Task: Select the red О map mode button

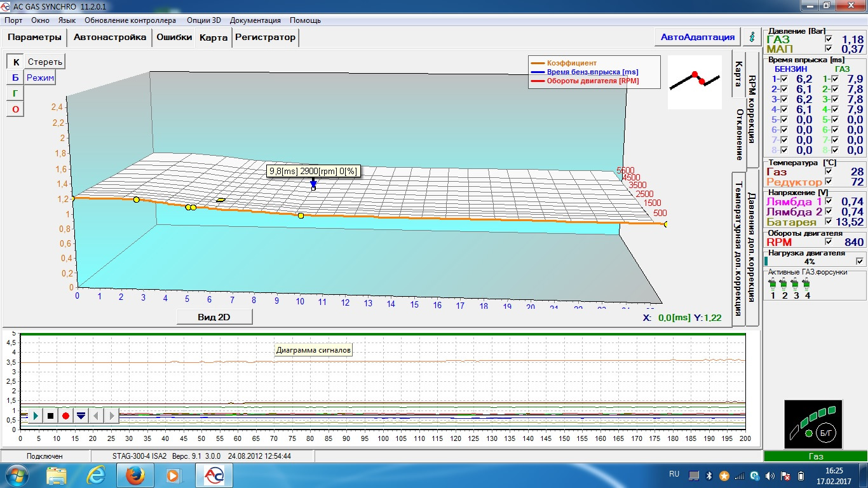Action: coord(15,109)
